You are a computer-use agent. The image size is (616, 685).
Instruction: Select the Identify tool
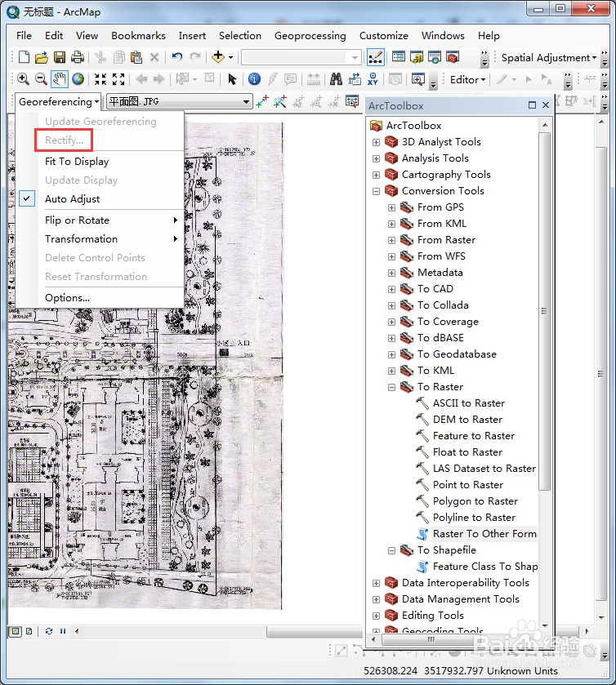point(254,79)
